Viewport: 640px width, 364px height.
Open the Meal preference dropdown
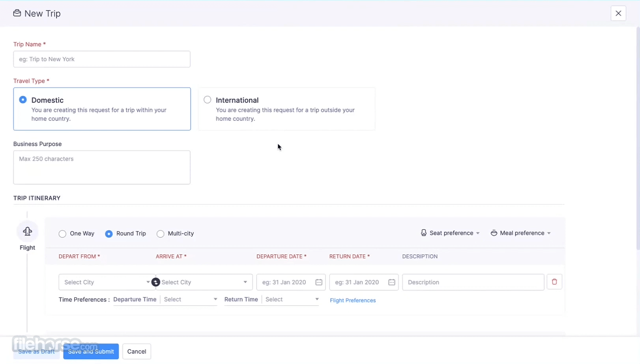[520, 233]
